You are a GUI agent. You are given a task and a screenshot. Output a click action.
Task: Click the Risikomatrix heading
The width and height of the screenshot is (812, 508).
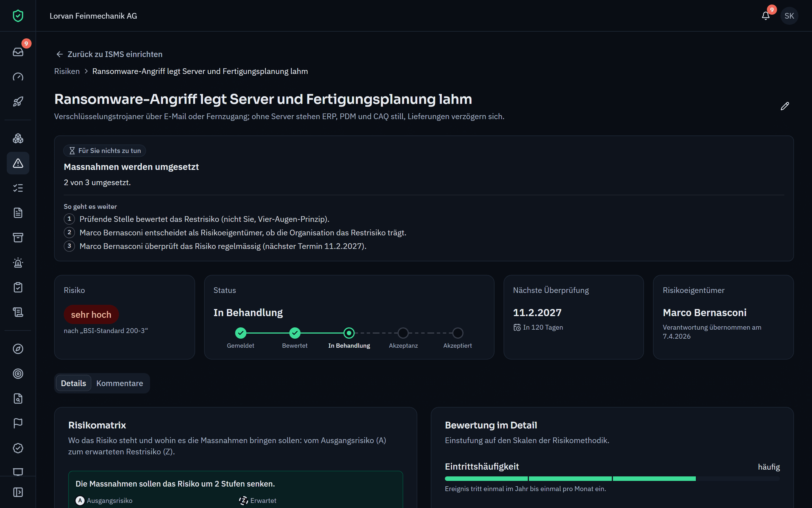pos(97,425)
